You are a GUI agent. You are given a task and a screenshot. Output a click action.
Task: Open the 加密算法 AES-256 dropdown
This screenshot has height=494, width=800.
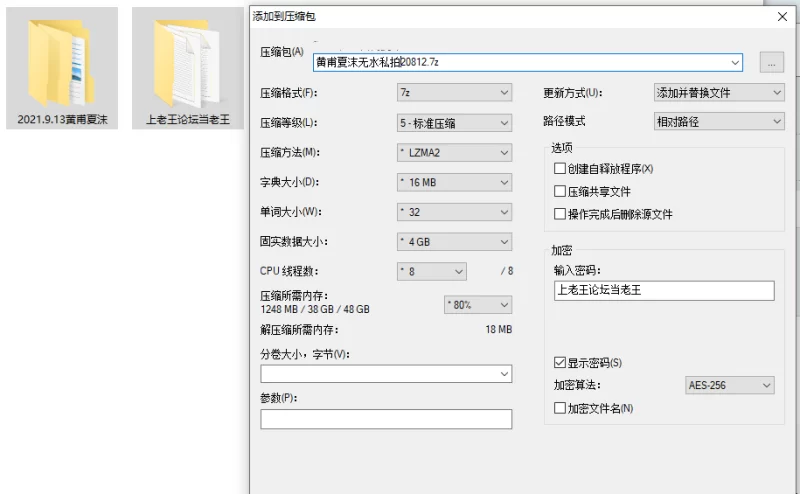click(x=730, y=385)
